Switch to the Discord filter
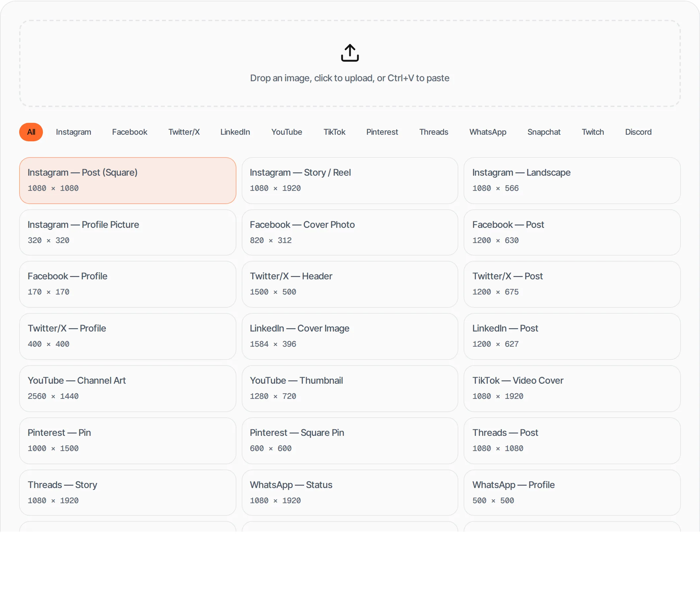The image size is (700, 595). pyautogui.click(x=638, y=132)
